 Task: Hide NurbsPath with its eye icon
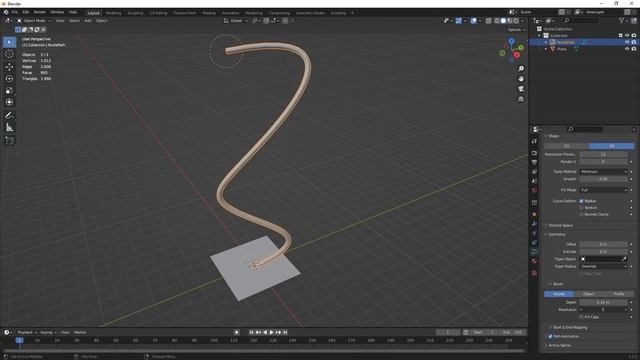click(627, 42)
